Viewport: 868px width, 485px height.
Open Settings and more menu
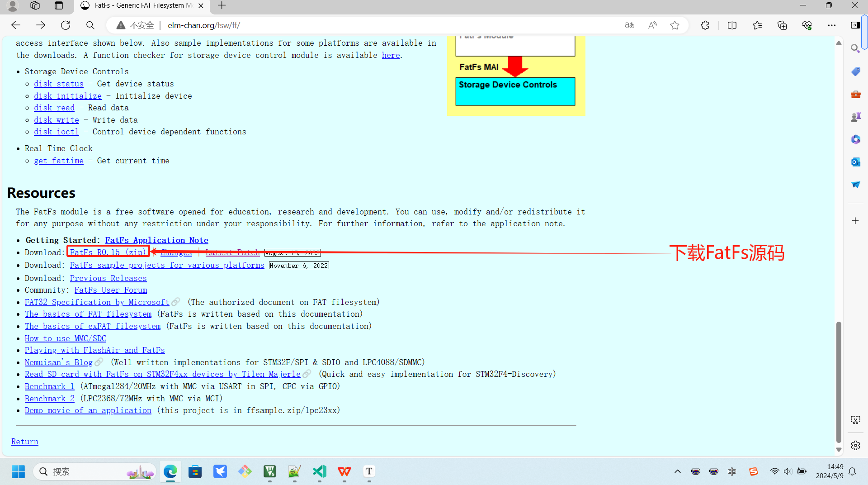point(832,25)
